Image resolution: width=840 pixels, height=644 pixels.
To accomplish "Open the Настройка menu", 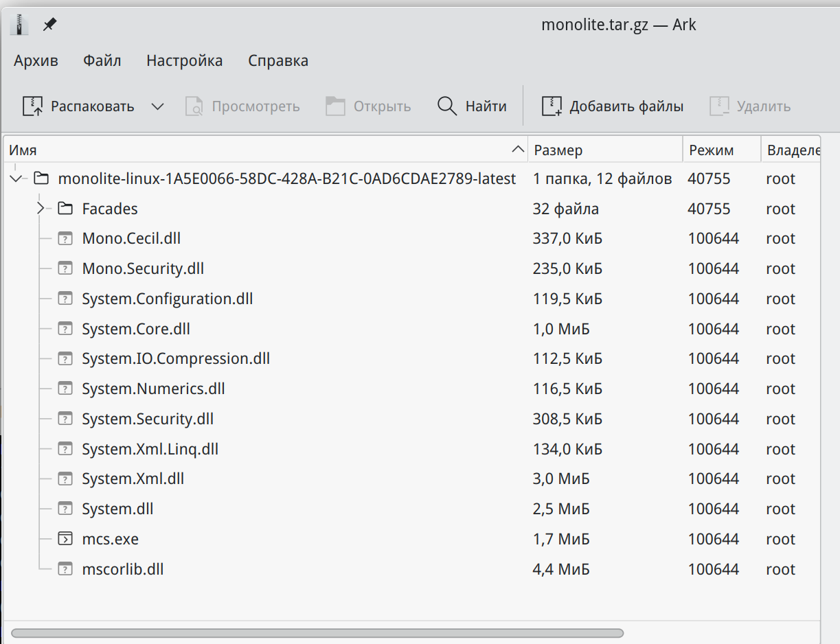I will [x=184, y=60].
